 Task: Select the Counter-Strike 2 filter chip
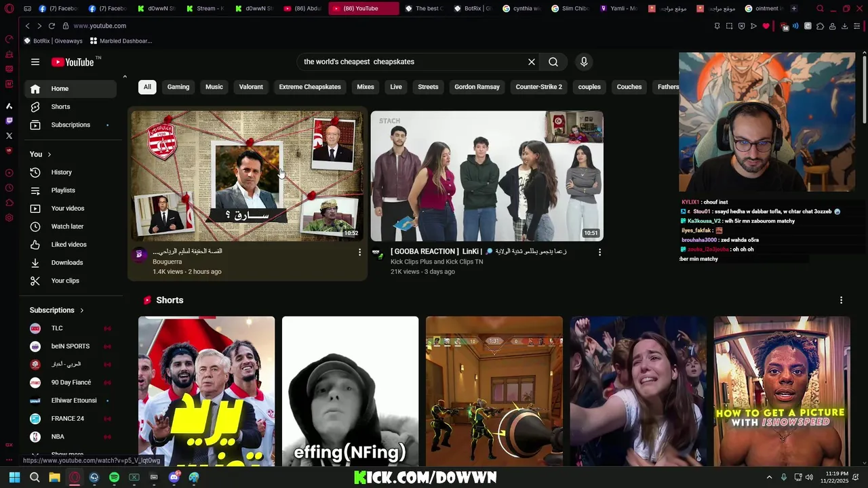click(x=539, y=87)
